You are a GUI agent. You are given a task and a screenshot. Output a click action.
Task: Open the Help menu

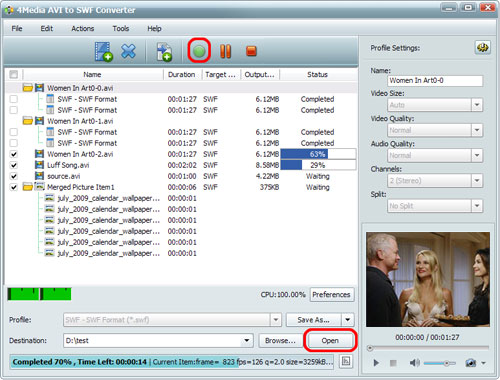(154, 29)
